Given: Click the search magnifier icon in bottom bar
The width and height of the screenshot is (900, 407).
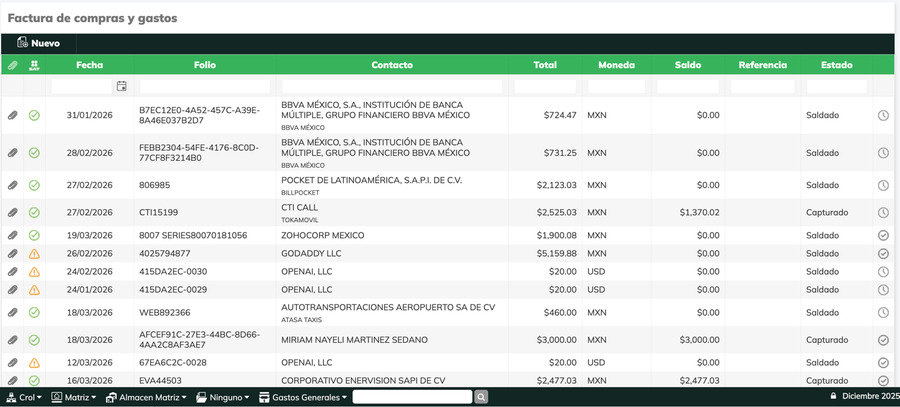Looking at the screenshot, I should (481, 397).
